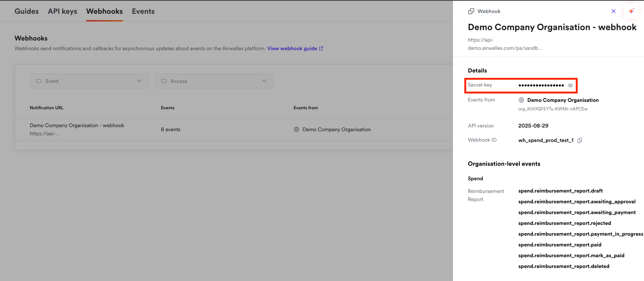Viewport: 644px width, 281px height.
Task: Click the panel title Demo Company Organisation - webhook
Action: click(x=552, y=27)
